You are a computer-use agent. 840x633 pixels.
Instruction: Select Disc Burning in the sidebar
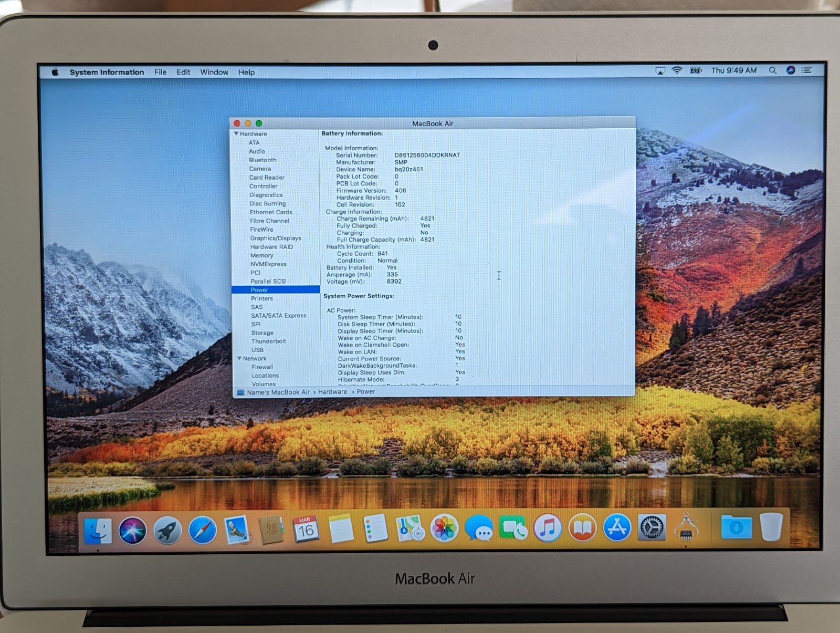pos(268,204)
